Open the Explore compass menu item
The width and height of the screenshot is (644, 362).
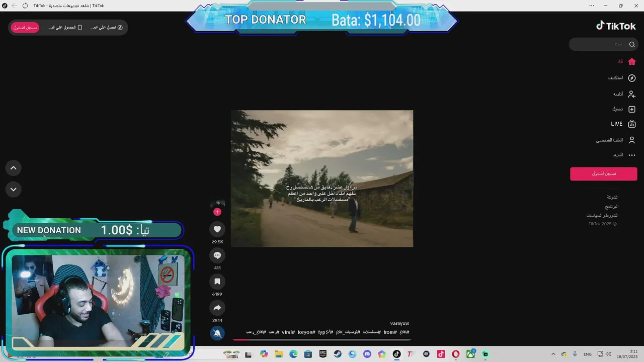[x=622, y=78]
